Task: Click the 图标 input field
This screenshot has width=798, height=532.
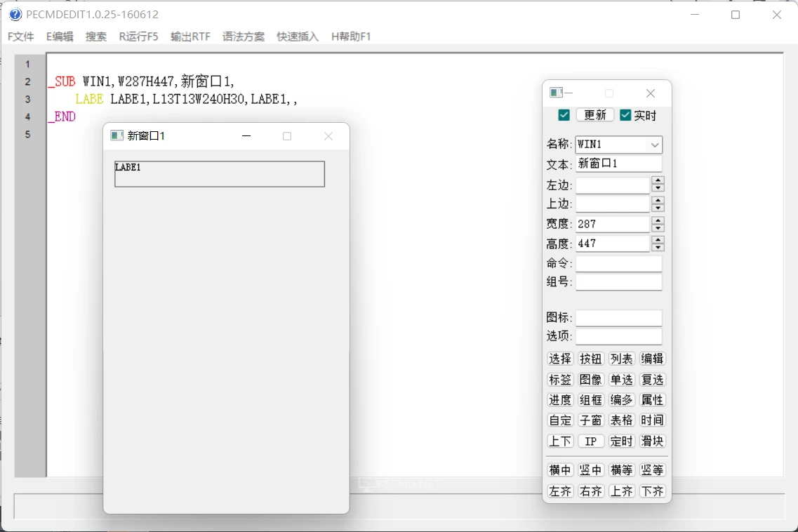Action: [x=619, y=318]
